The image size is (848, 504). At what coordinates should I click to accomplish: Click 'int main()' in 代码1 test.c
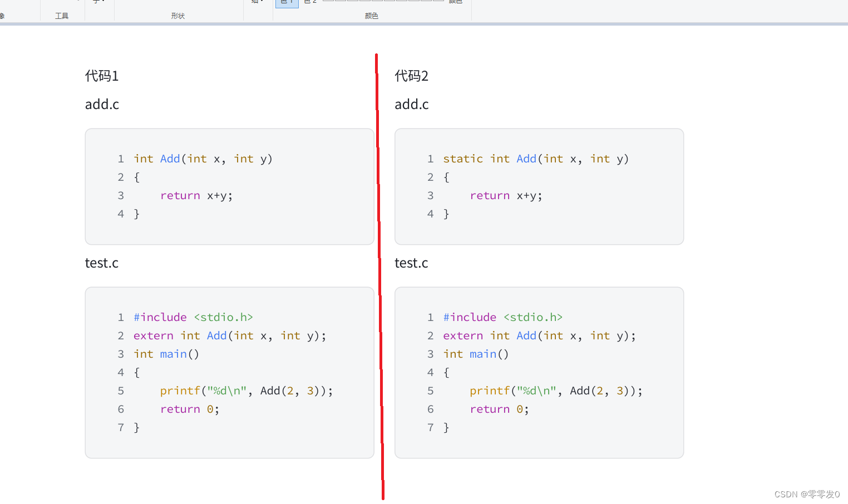166,354
